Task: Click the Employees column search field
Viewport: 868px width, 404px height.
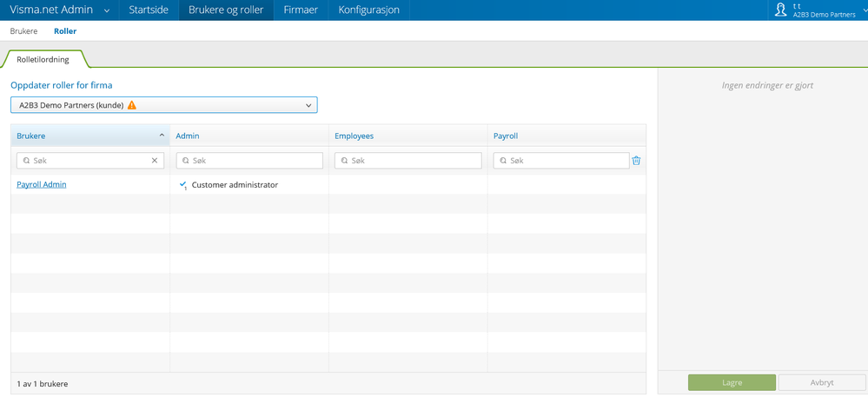Action: [x=408, y=161]
